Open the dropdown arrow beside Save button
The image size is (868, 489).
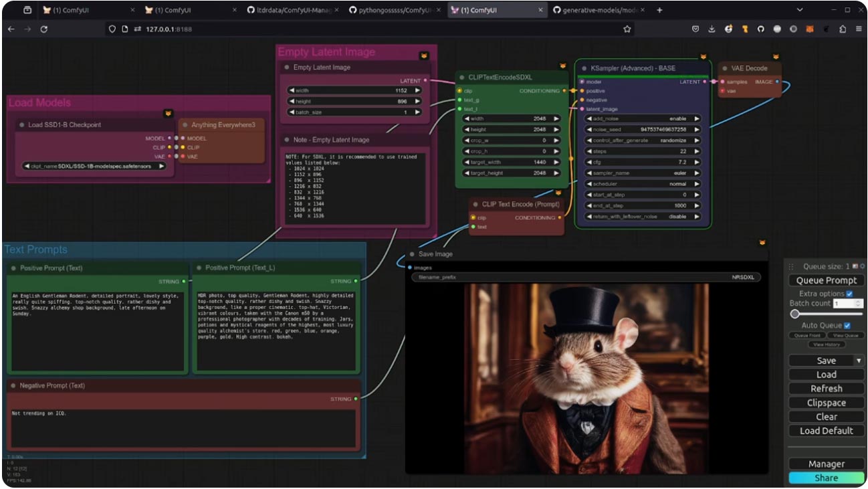point(859,361)
